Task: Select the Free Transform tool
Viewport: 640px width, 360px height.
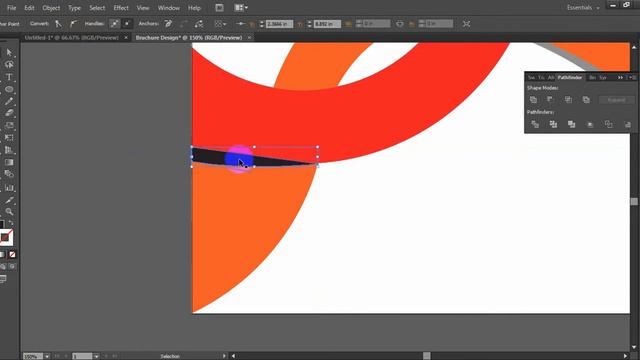Action: pos(9,138)
